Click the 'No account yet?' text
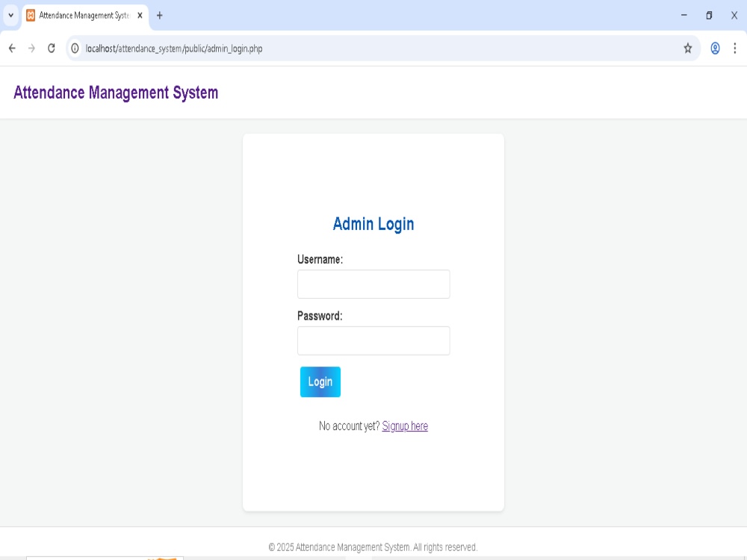The image size is (747, 560). (349, 426)
